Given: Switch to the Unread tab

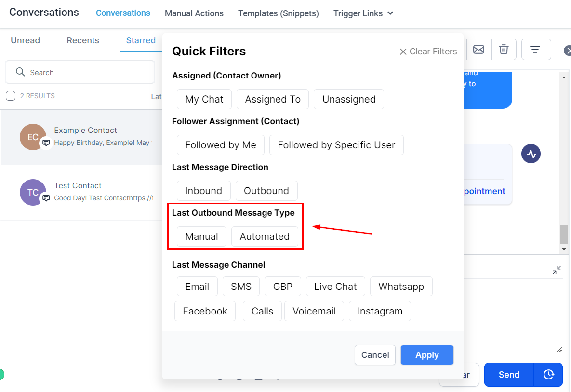Looking at the screenshot, I should pyautogui.click(x=25, y=40).
